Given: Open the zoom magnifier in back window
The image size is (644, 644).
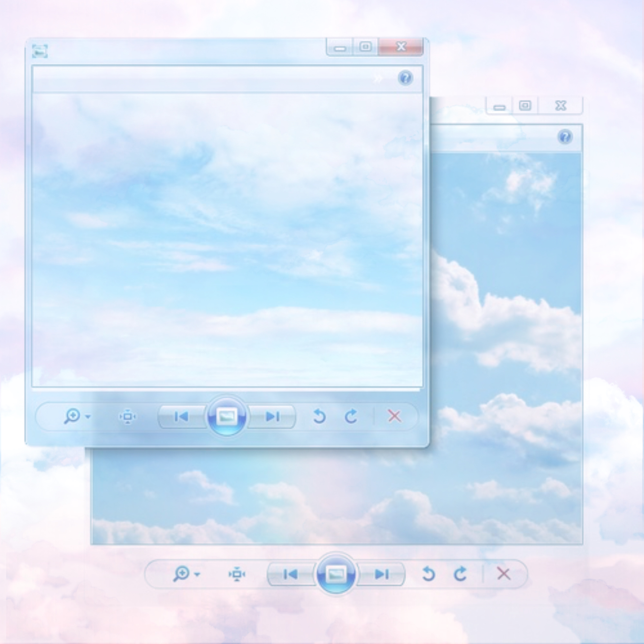Looking at the screenshot, I should click(x=181, y=574).
